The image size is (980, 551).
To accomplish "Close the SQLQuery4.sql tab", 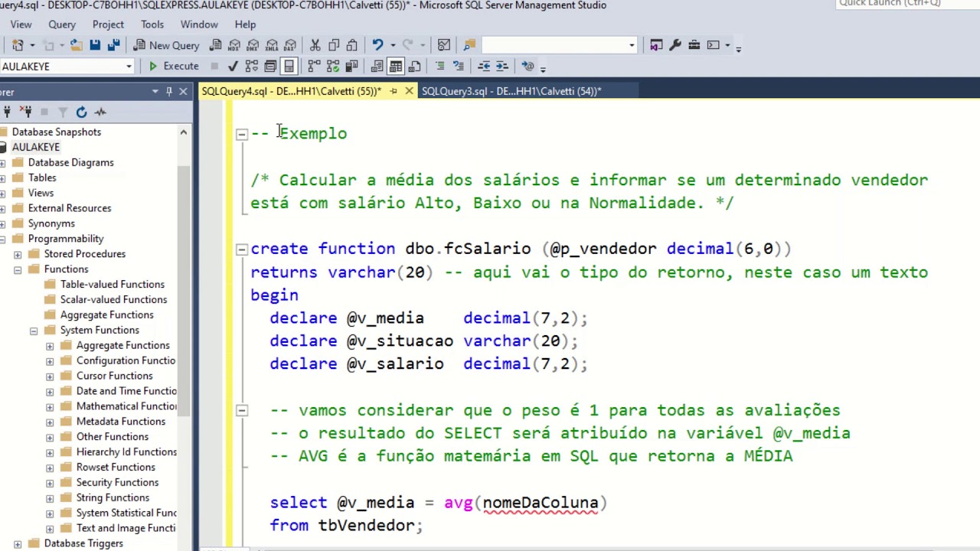I will 409,91.
